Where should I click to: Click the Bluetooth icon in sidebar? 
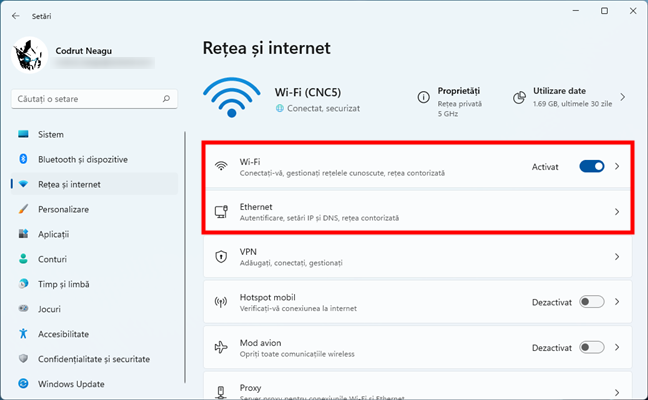pos(24,159)
